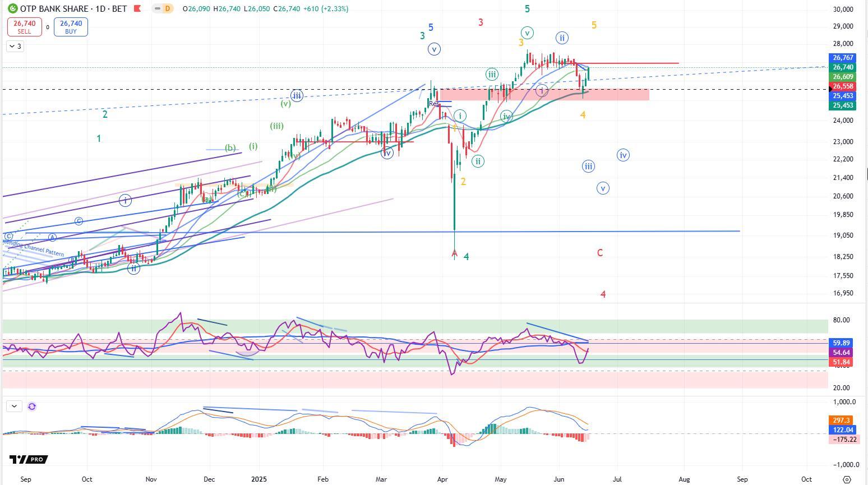Image resolution: width=868 pixels, height=485 pixels.
Task: Select the light green 26,609 price label
Action: click(843, 77)
